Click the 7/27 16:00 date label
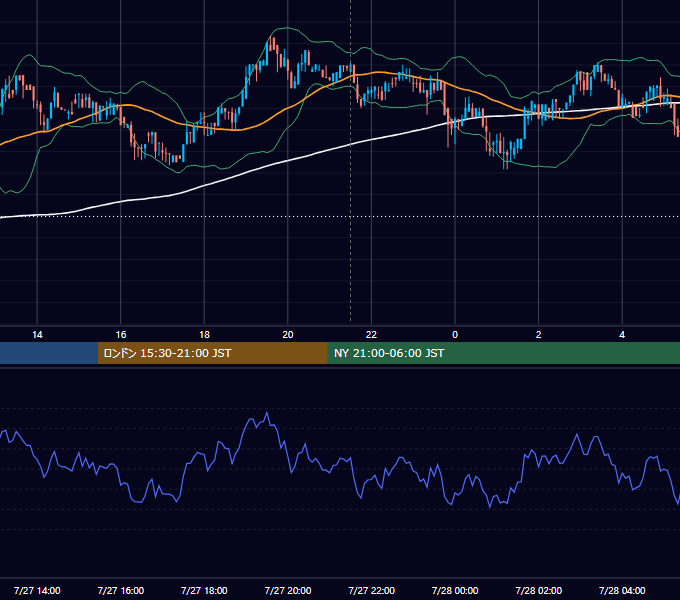This screenshot has height=600, width=680. pyautogui.click(x=121, y=590)
